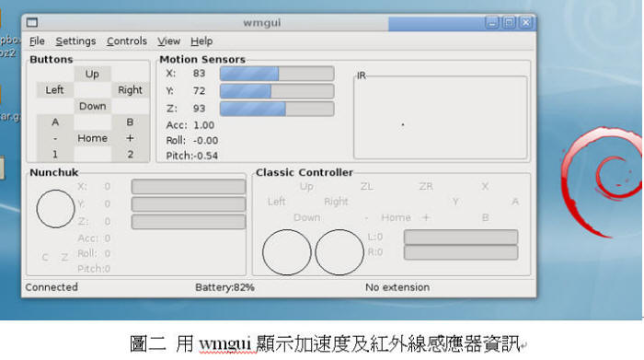Click the Classic Controller L trigger bar
This screenshot has height=360, width=644.
[x=461, y=238]
